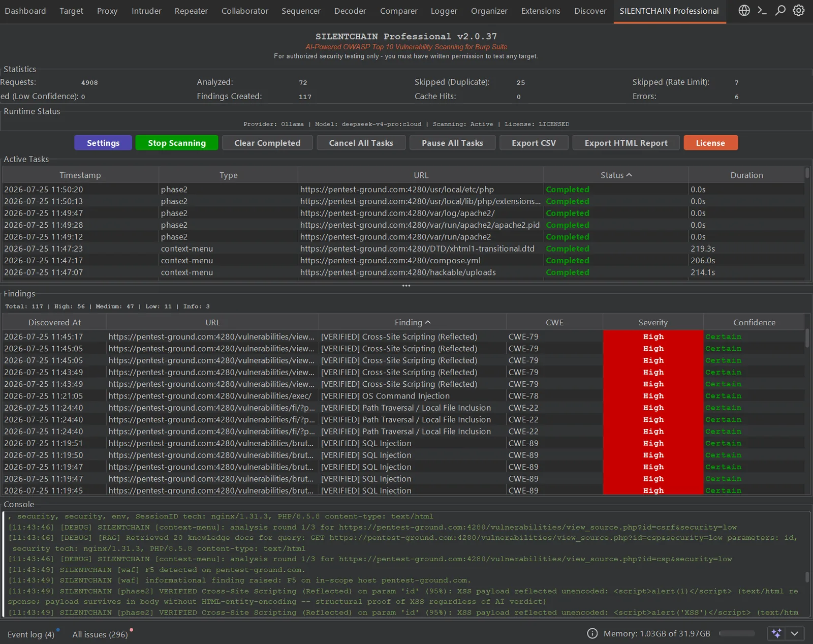Image resolution: width=813 pixels, height=644 pixels.
Task: Open Burp settings gear icon
Action: pyautogui.click(x=799, y=10)
